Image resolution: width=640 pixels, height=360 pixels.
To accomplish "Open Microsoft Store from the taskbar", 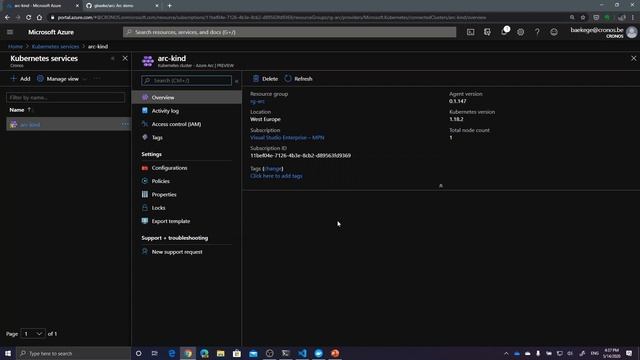I will click(237, 353).
